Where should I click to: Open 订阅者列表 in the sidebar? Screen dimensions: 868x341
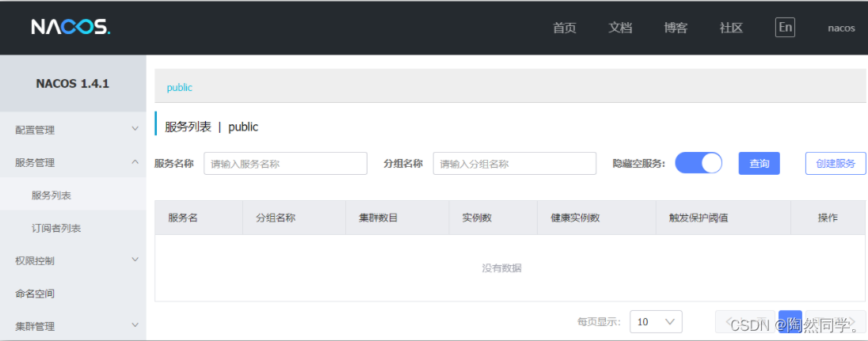[x=56, y=228]
